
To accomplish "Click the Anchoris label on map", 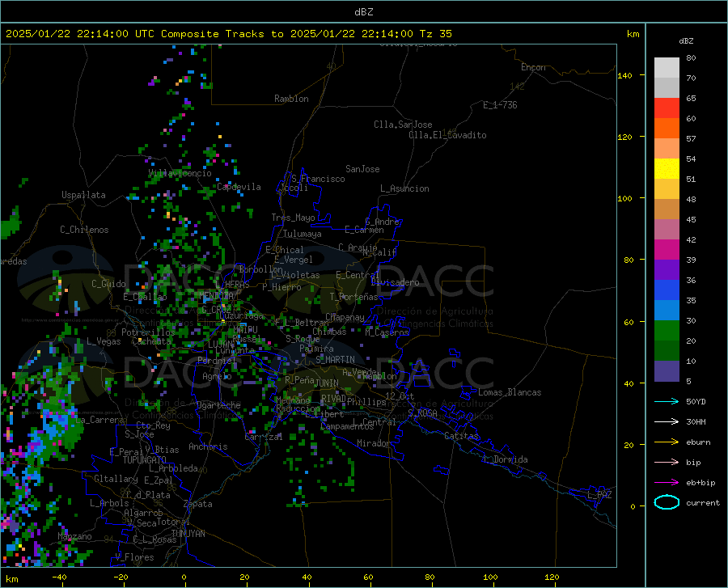I will 208,446.
